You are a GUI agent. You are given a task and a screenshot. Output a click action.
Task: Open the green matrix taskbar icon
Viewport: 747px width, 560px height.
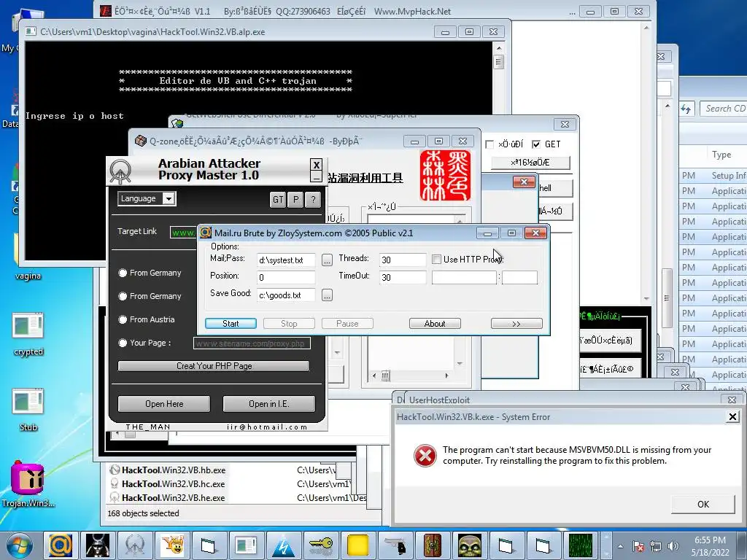tap(581, 545)
